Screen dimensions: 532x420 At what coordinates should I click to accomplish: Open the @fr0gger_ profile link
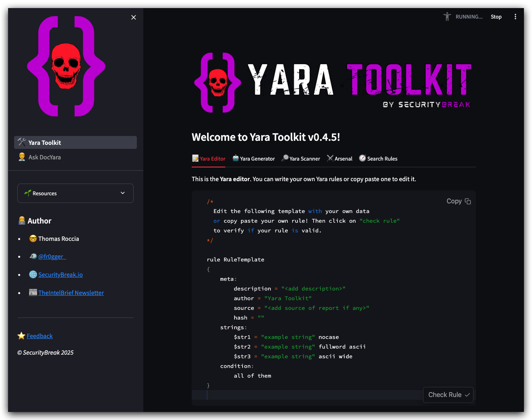[52, 256]
